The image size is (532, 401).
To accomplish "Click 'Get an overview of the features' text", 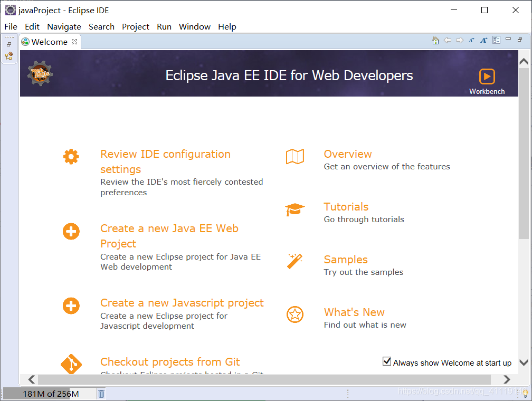I will click(x=387, y=167).
